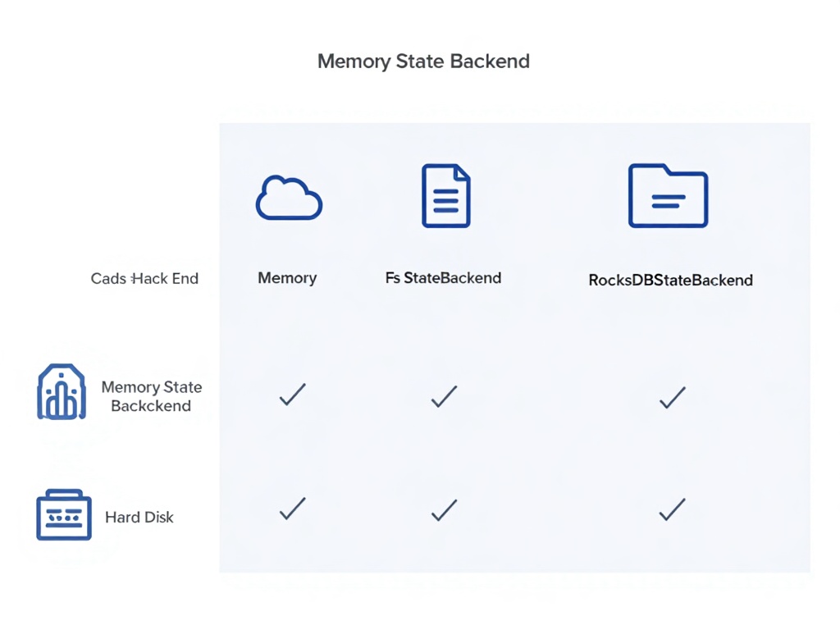The width and height of the screenshot is (840, 630).
Task: Click the Fs StateBackend checkmark in Memory State row
Action: tap(444, 396)
